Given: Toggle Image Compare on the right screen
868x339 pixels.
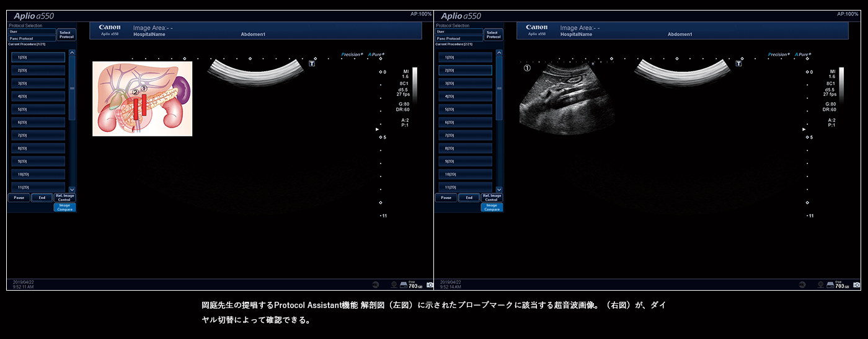Looking at the screenshot, I should [x=492, y=208].
